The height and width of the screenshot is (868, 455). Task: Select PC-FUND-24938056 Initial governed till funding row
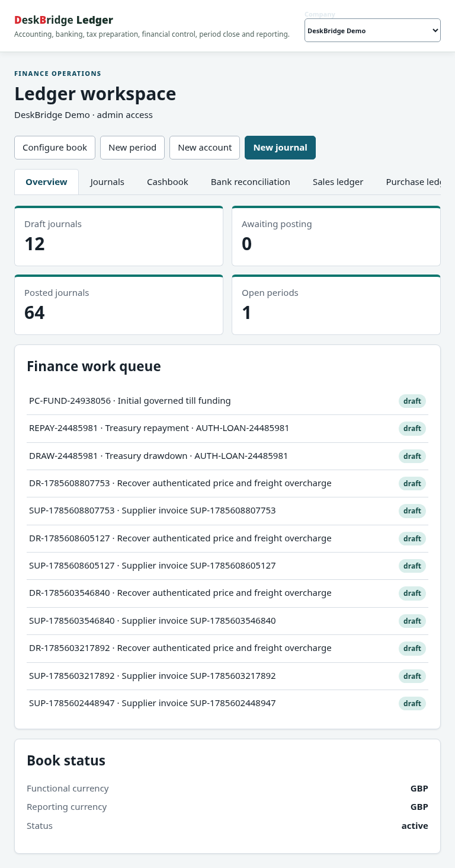click(x=227, y=401)
